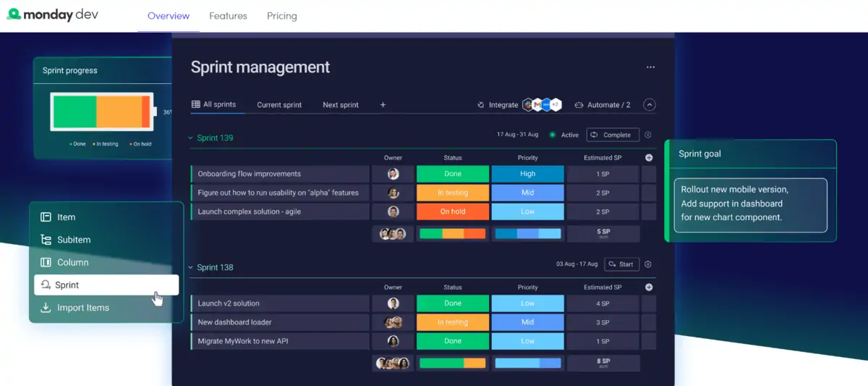The width and height of the screenshot is (868, 386).
Task: Click the monday dev logo
Action: pos(53,14)
